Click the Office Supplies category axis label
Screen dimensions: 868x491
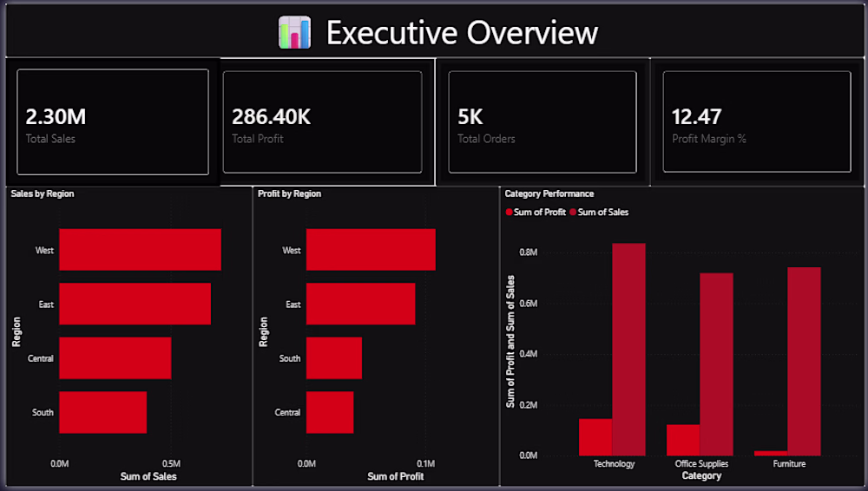coord(701,464)
